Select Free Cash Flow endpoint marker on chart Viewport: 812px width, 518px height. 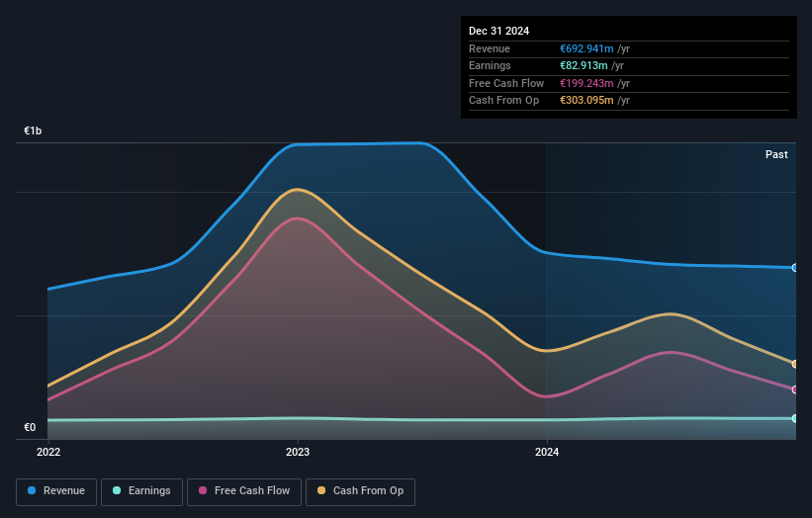pos(795,389)
